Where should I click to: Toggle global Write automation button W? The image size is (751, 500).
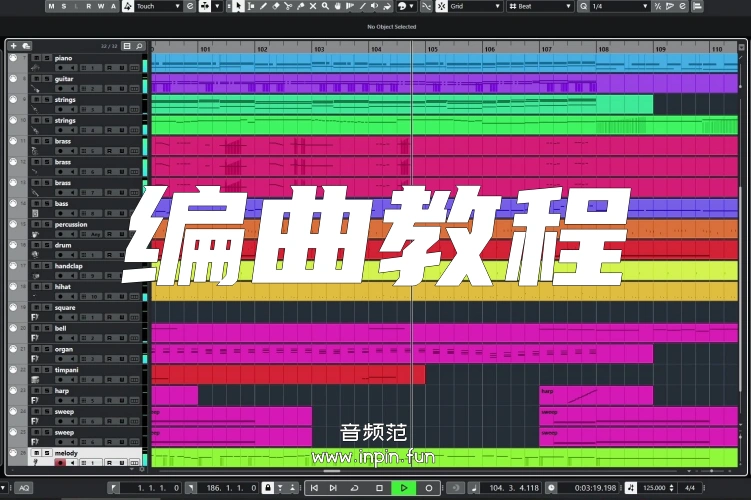(101, 6)
